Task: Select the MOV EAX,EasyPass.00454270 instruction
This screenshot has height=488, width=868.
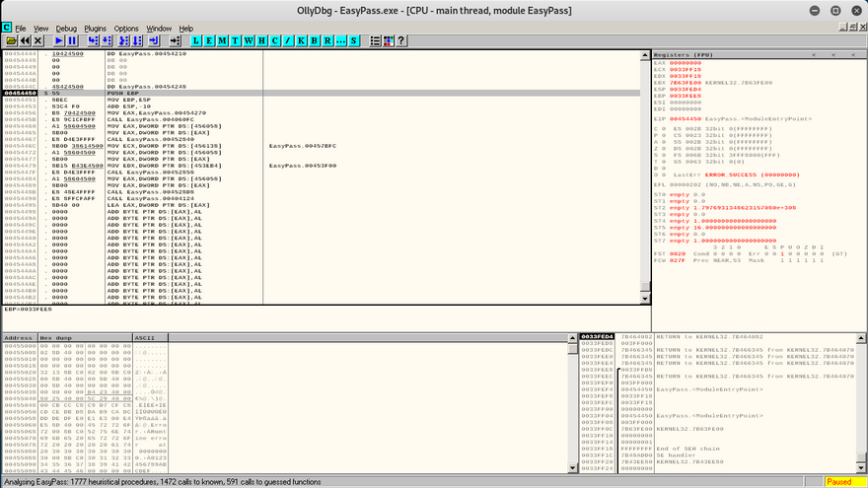Action: pyautogui.click(x=322, y=112)
